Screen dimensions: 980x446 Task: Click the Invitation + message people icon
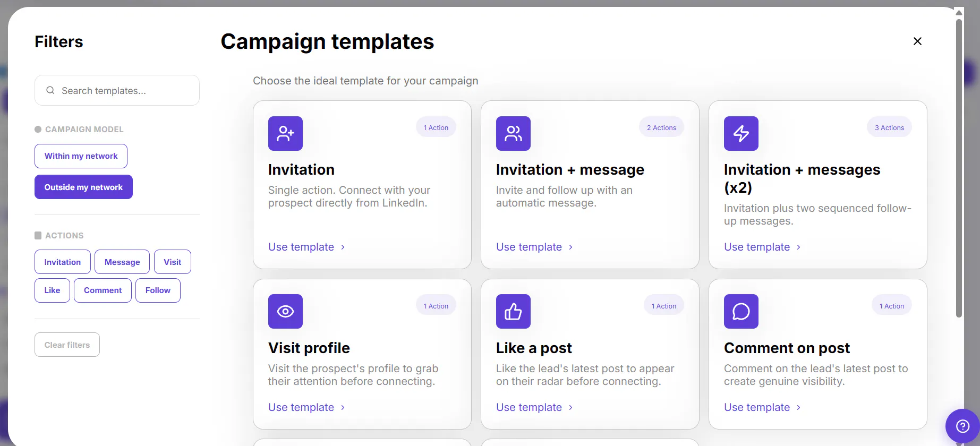click(x=513, y=133)
